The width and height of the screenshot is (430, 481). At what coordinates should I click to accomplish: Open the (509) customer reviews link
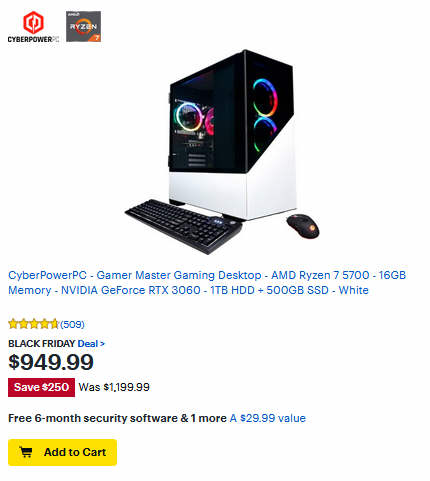[72, 324]
